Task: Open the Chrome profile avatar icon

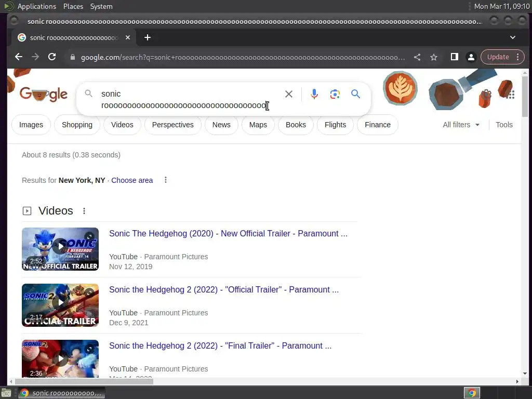Action: (471, 57)
